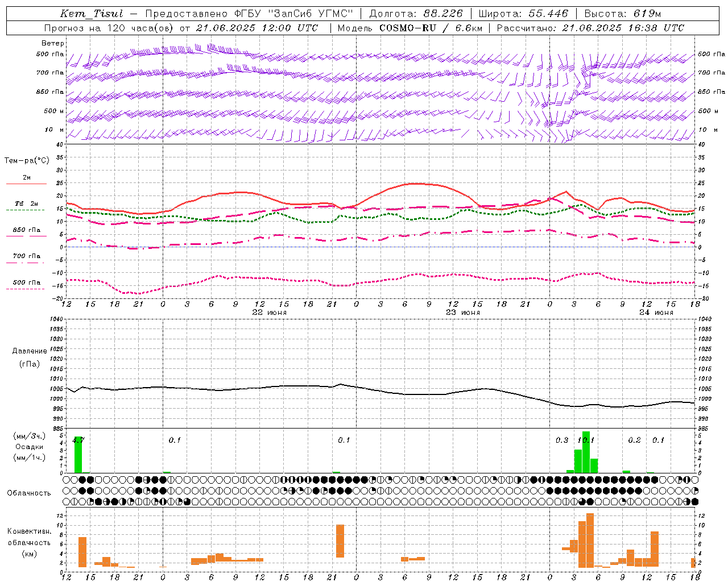
Task: Click the 0.2 precipitation value
Action: tap(634, 440)
